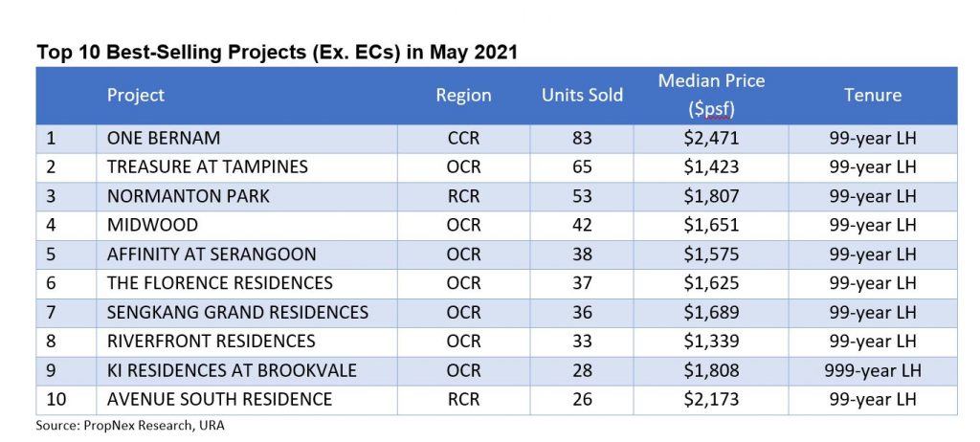Click the ONE BERNAM project cell

coord(165,138)
